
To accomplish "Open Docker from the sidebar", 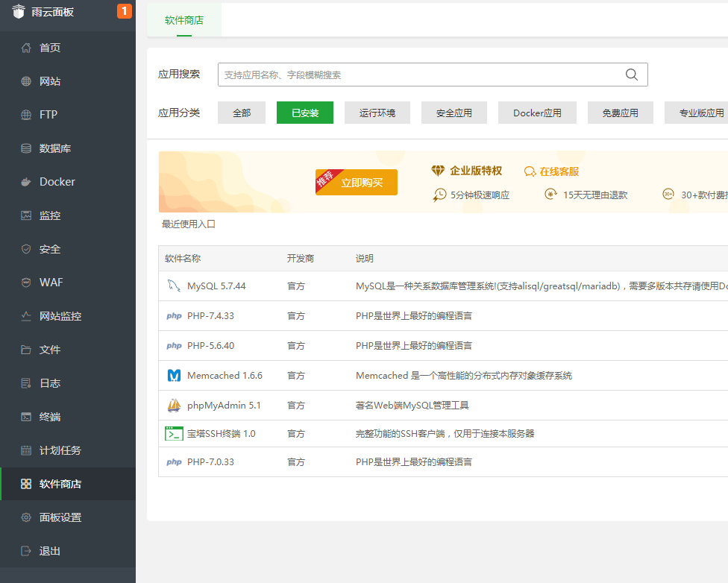I will [57, 182].
